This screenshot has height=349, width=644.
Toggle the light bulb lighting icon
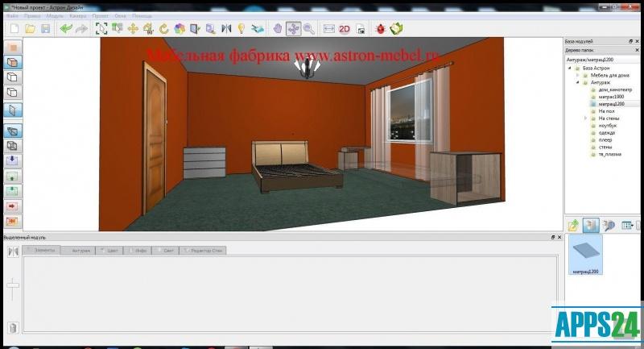tap(241, 29)
